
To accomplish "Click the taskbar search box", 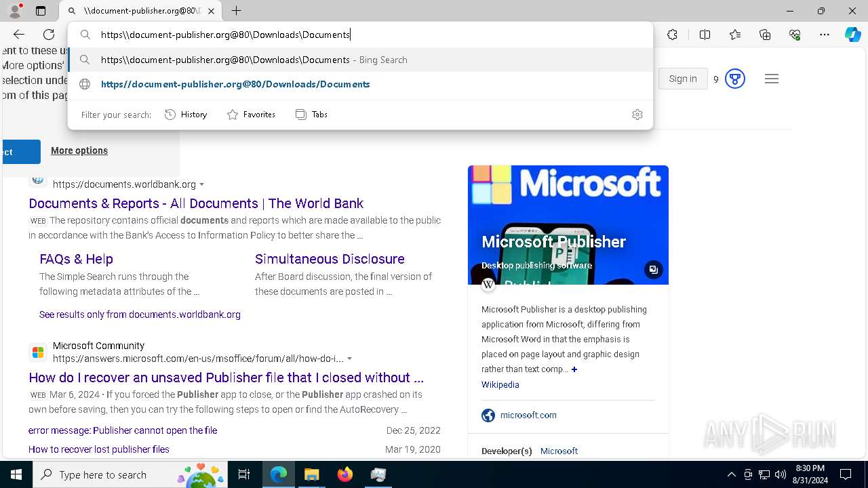I will click(131, 474).
